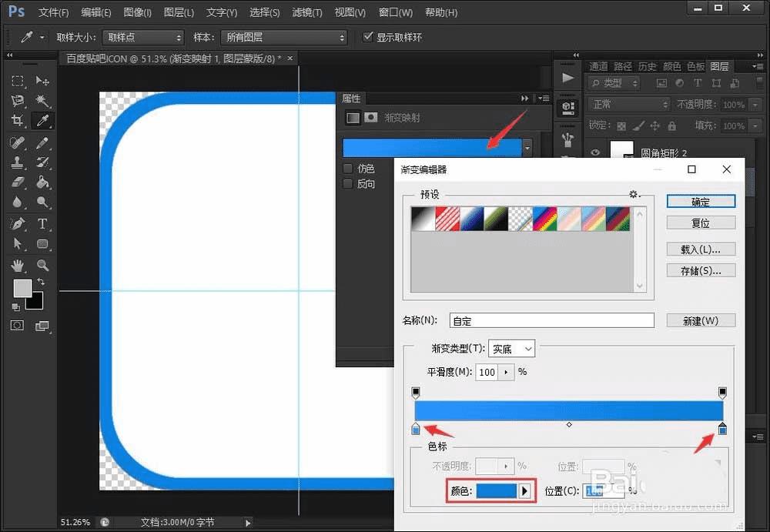This screenshot has height=532, width=770.
Task: Select the Crop tool
Action: (18, 121)
